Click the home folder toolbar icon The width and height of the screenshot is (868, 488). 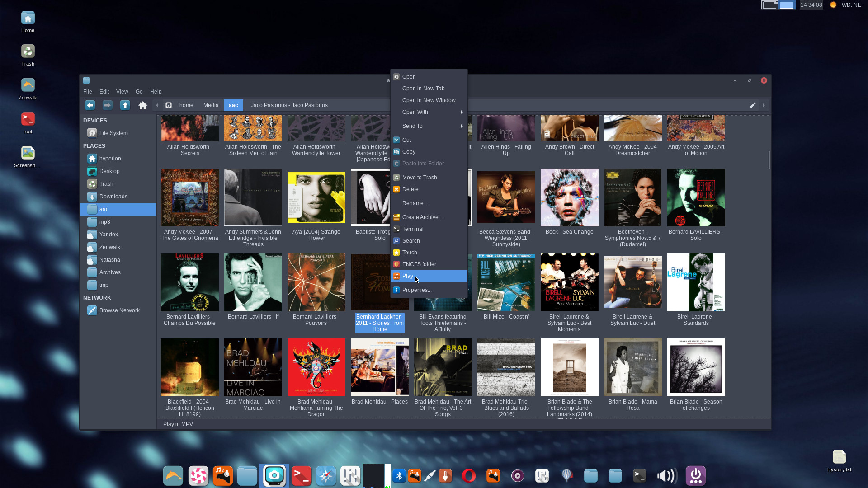tap(143, 105)
